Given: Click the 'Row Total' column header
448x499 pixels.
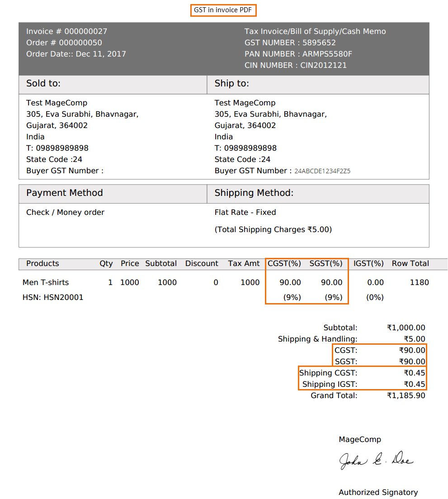Looking at the screenshot, I should click(x=410, y=264).
